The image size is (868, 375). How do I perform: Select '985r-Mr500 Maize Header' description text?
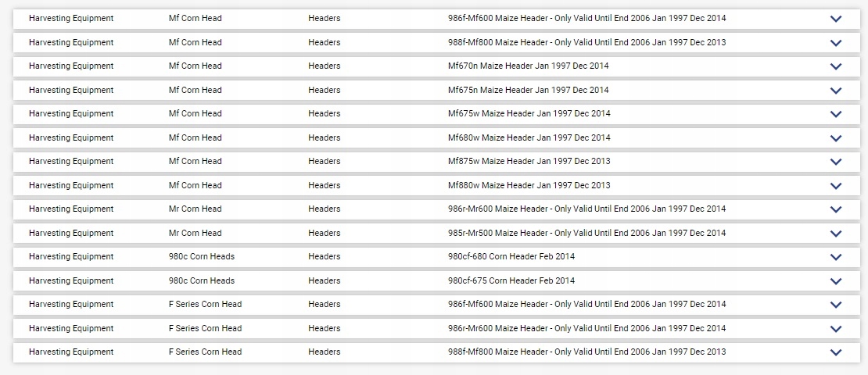[x=586, y=233]
